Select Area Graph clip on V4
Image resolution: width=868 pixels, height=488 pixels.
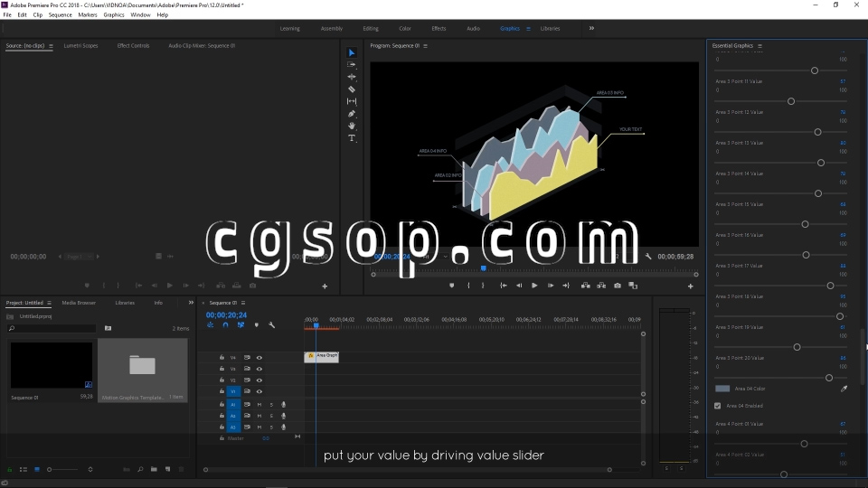(322, 357)
